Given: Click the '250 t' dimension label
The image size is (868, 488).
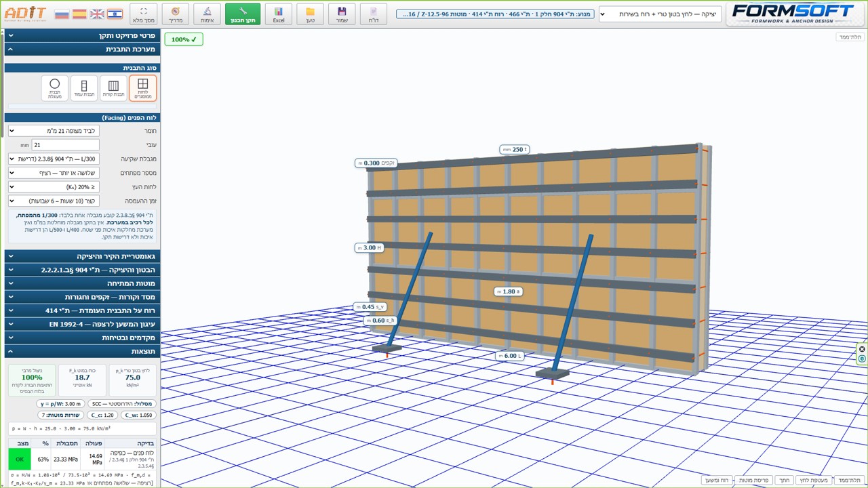Looking at the screenshot, I should (x=515, y=149).
